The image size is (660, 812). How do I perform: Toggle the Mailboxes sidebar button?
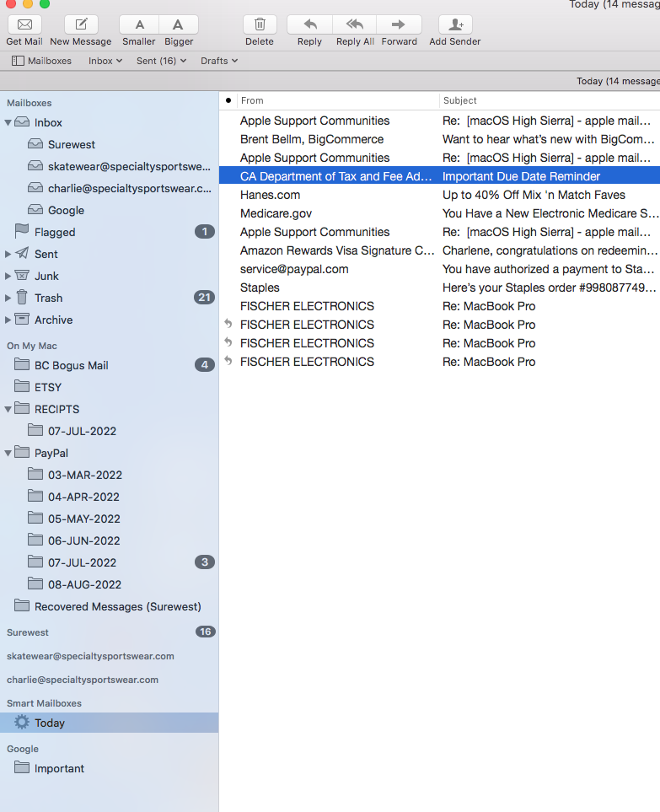(x=41, y=61)
